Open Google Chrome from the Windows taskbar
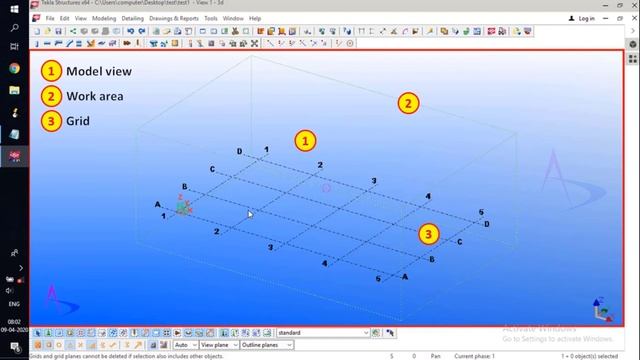The image size is (640, 360). (x=14, y=68)
